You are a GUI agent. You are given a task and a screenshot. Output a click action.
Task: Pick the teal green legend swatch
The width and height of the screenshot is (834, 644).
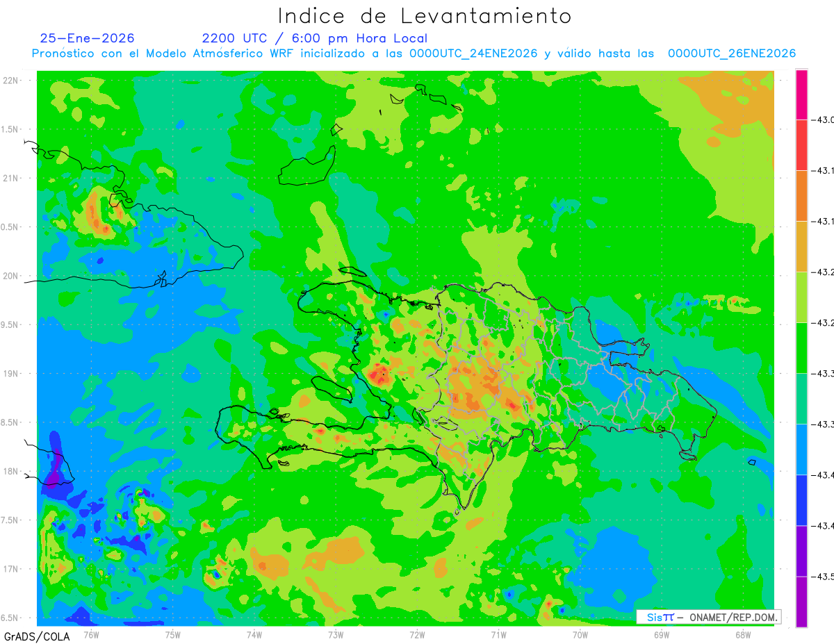click(801, 399)
